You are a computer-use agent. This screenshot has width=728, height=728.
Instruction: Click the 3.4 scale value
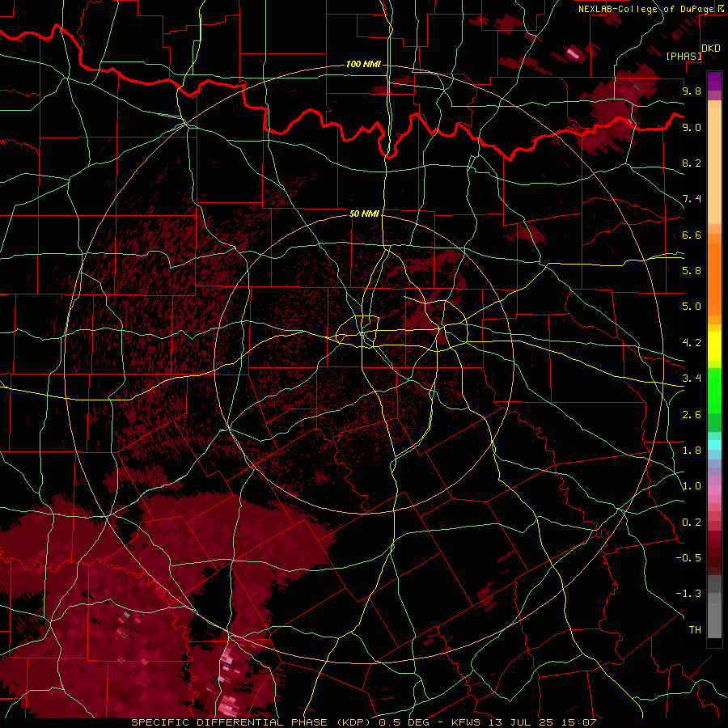coord(692,379)
